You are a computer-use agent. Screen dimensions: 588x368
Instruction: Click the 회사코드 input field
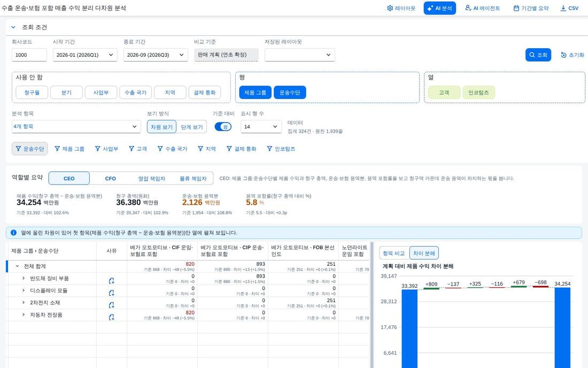pos(29,55)
